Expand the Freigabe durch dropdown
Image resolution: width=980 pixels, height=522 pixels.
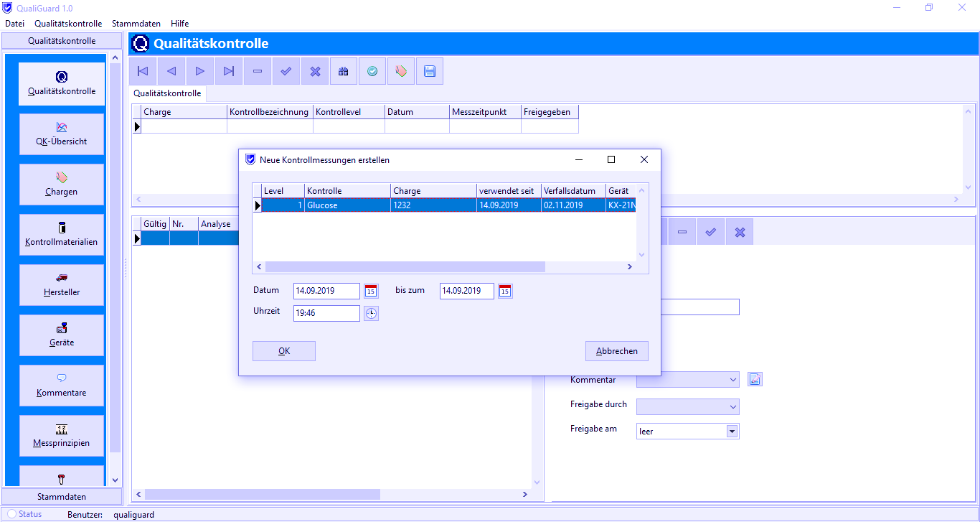pos(732,407)
